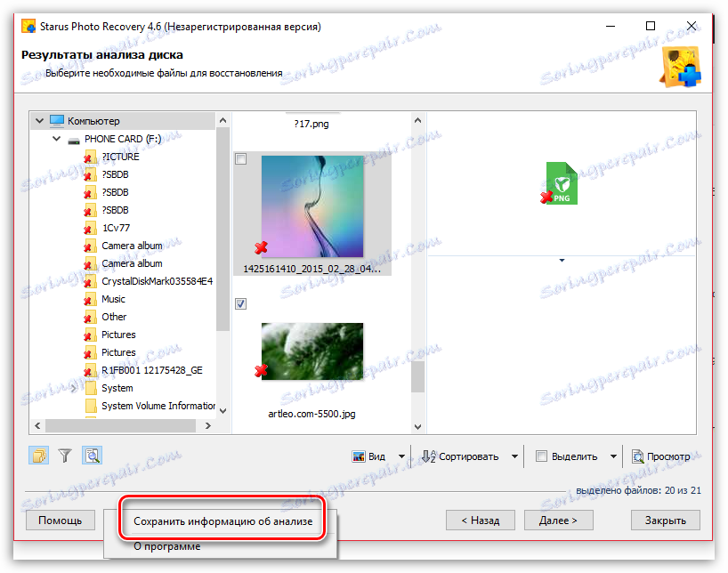
Task: Click the search preview icon in lower toolbar
Action: pyautogui.click(x=92, y=456)
